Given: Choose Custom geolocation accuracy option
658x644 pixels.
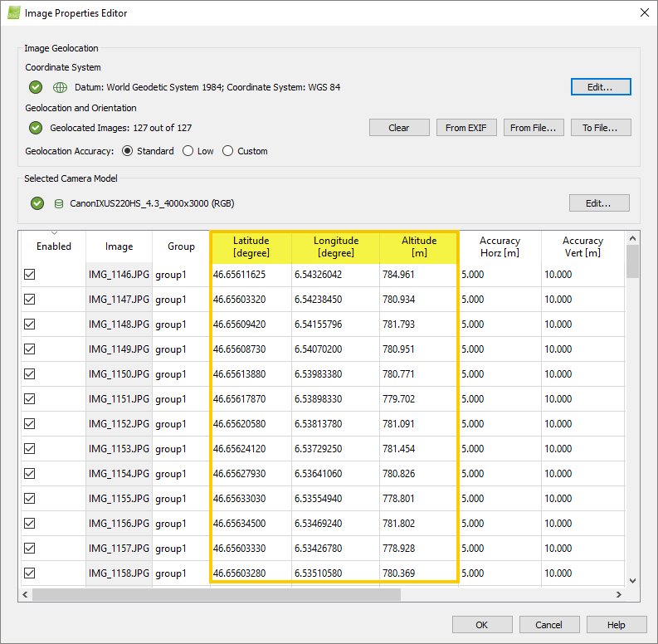Looking at the screenshot, I should 227,151.
